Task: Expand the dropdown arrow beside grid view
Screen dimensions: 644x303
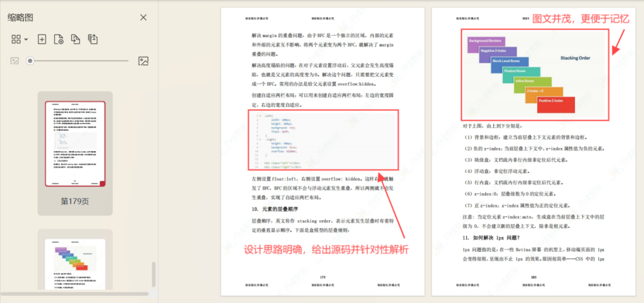Action: [x=26, y=39]
